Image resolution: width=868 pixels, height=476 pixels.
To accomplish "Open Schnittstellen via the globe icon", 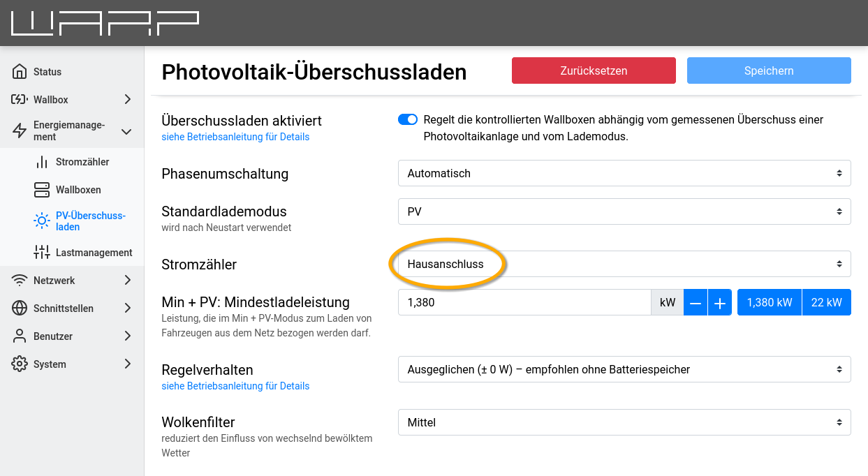I will coord(20,308).
